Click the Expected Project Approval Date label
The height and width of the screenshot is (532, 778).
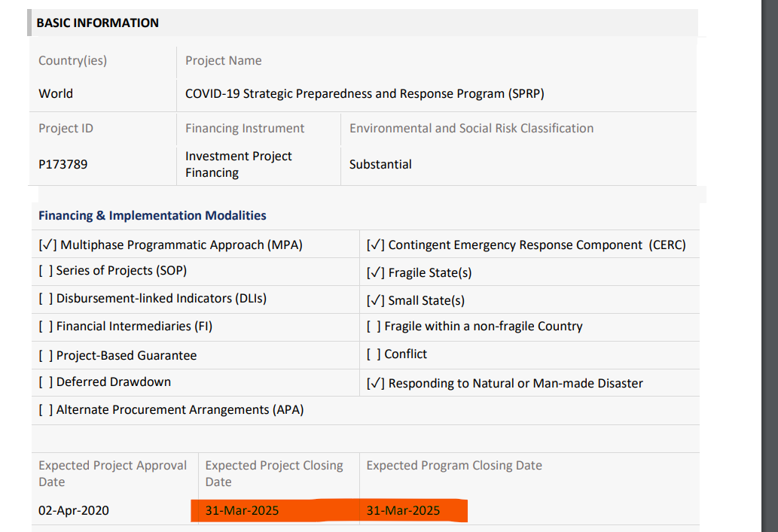113,473
